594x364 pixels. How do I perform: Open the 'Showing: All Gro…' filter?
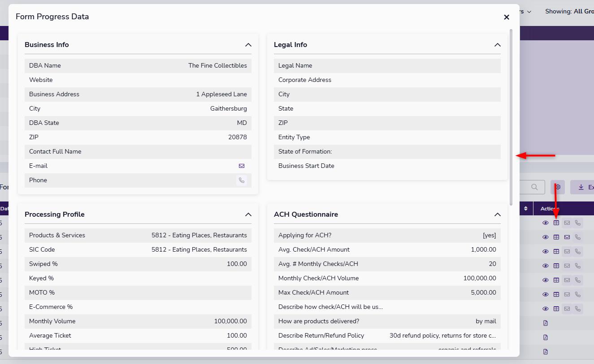coord(569,11)
